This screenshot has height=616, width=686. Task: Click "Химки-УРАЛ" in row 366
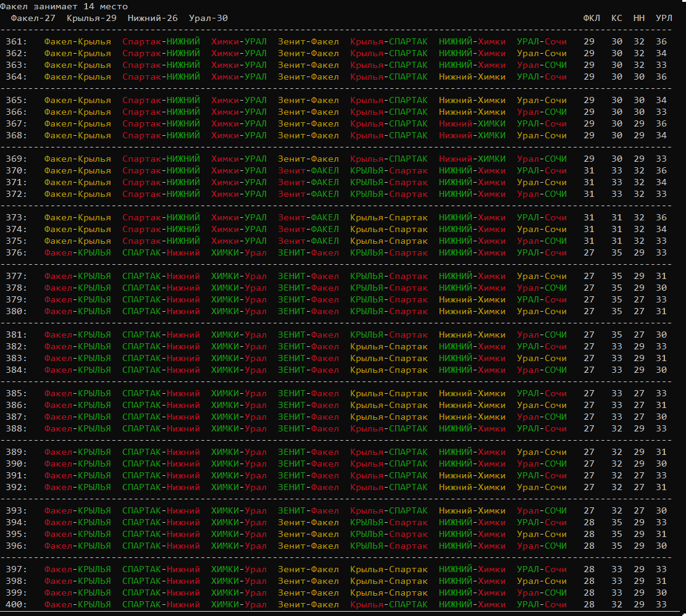coord(239,112)
